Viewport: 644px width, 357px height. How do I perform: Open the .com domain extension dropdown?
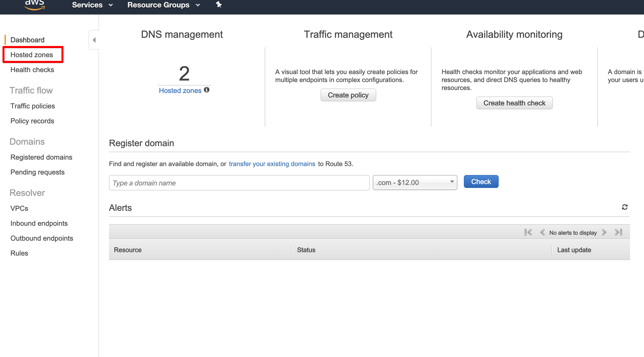(415, 183)
